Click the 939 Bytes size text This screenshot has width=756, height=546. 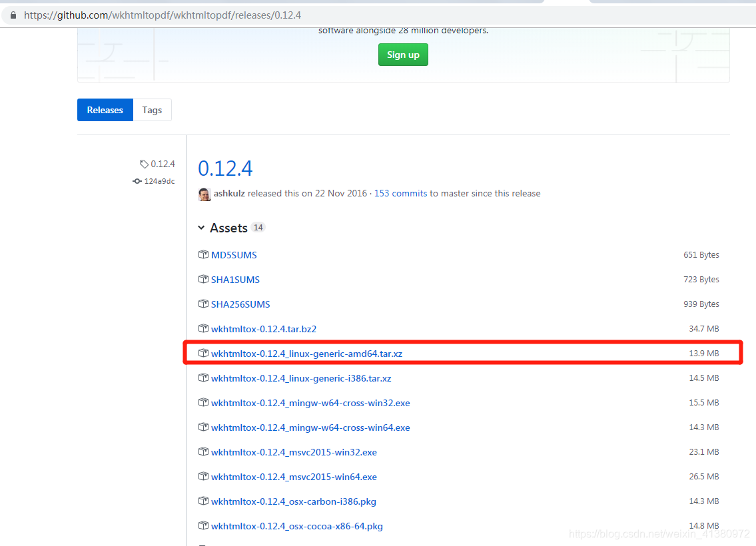click(701, 304)
